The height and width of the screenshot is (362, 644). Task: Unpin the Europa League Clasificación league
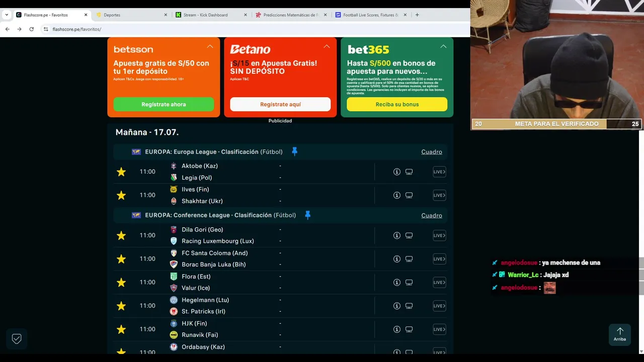point(295,151)
